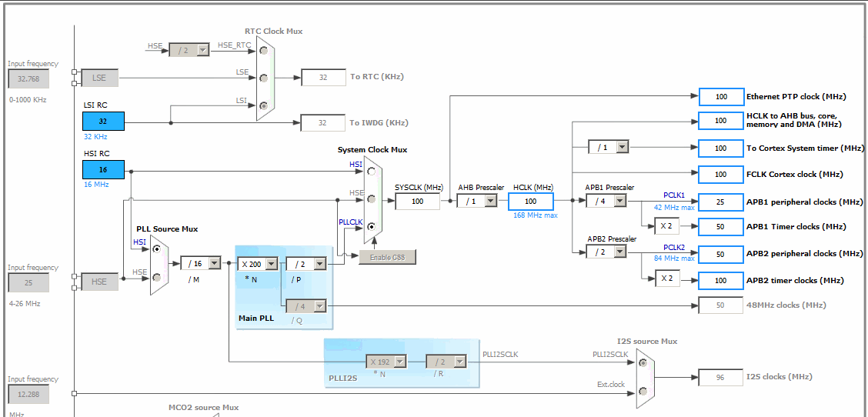The height and width of the screenshot is (417, 868).
Task: Click the 'PCLK1' label
Action: click(674, 195)
